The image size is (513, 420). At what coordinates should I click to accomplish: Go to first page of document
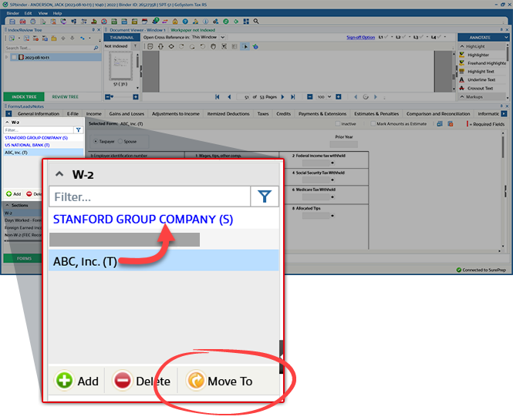pos(218,97)
